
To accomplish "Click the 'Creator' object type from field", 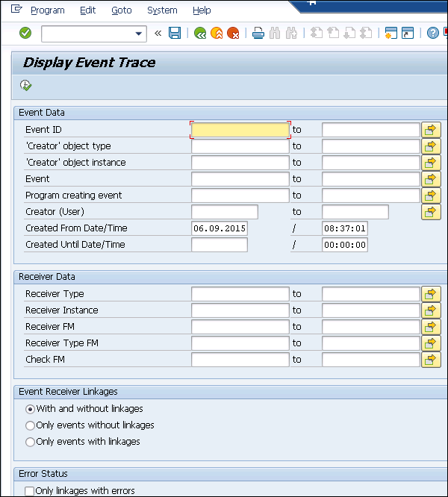I will [240, 146].
